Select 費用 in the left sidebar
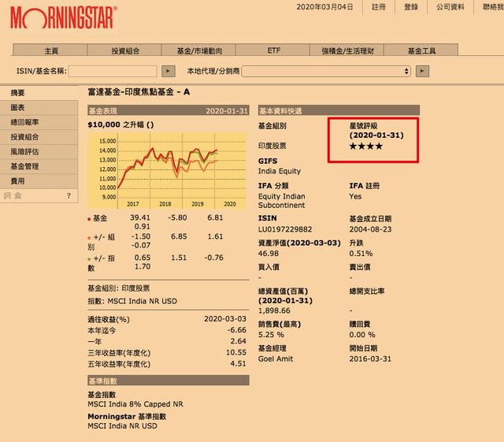 click(x=17, y=181)
